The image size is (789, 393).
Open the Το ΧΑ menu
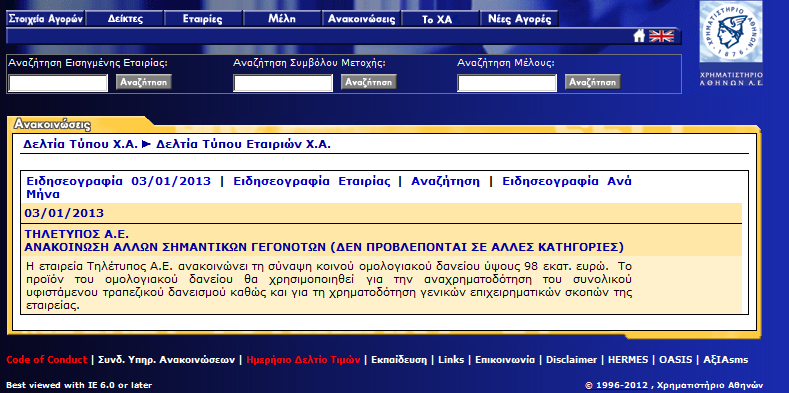(x=440, y=19)
